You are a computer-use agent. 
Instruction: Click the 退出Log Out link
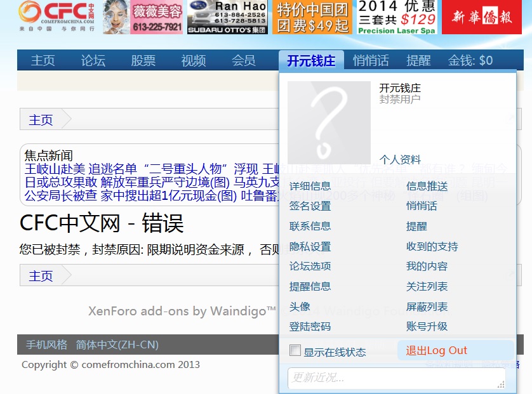pos(437,350)
